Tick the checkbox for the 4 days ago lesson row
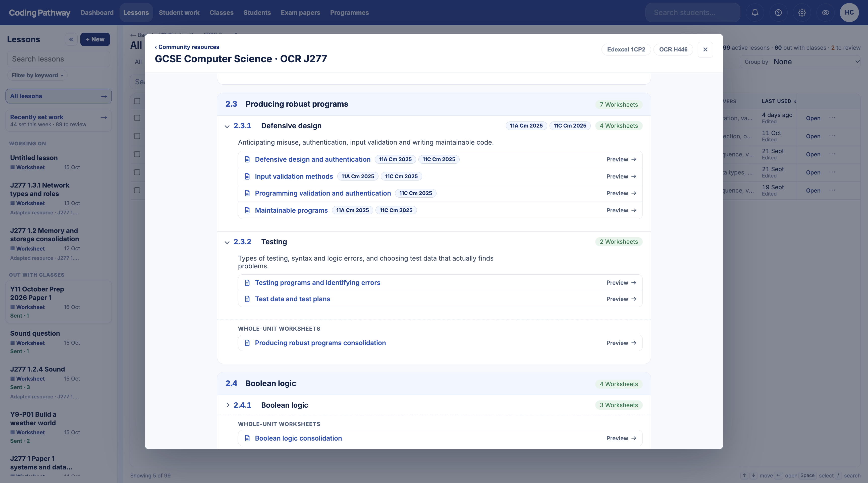This screenshot has width=868, height=483. tap(137, 118)
